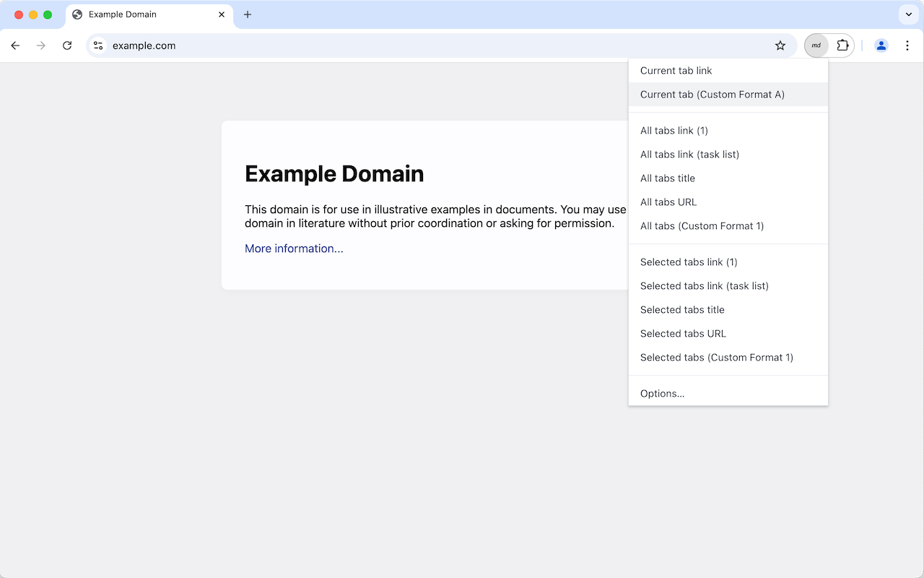Reload the page with the refresh icon
This screenshot has width=924, height=578.
[67, 45]
